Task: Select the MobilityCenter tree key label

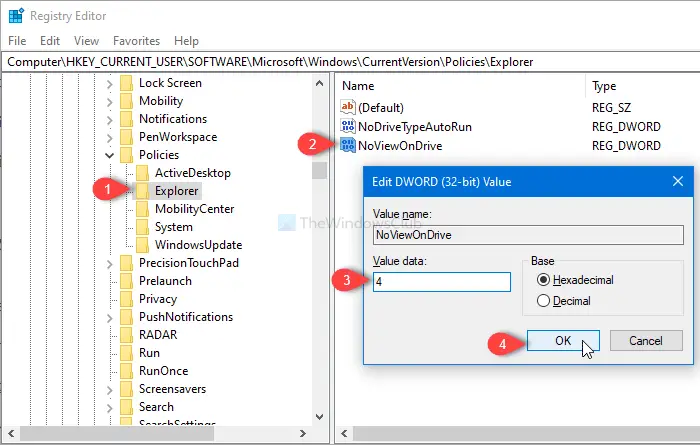Action: pos(195,209)
